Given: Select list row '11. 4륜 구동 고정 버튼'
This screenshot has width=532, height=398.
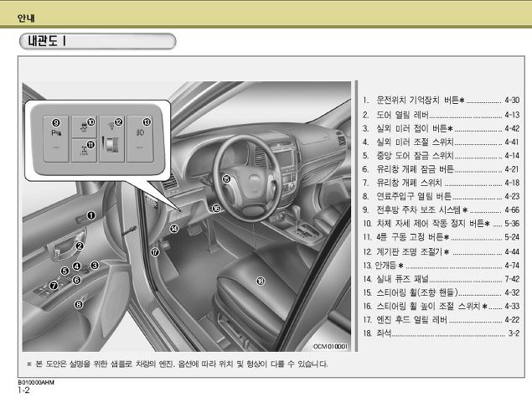Looking at the screenshot, I should (441, 237).
